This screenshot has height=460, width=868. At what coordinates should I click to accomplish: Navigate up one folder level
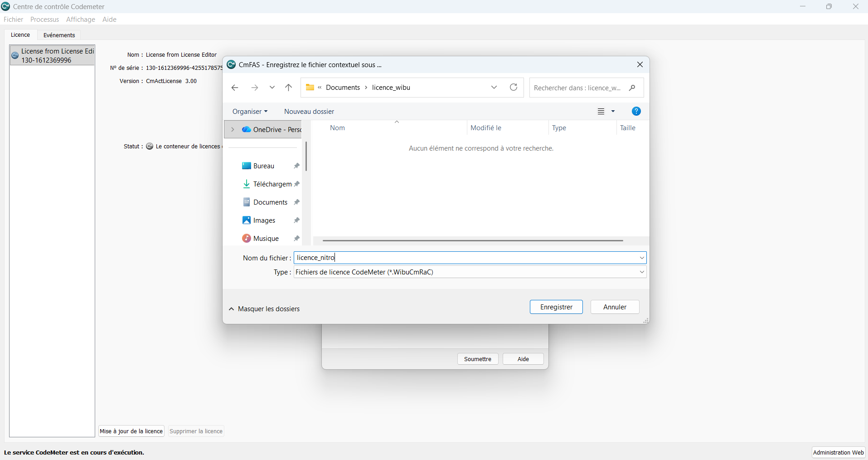point(288,88)
